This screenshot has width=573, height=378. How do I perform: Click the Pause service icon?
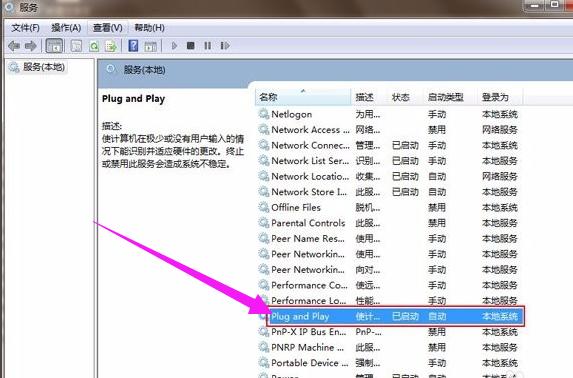[x=208, y=46]
